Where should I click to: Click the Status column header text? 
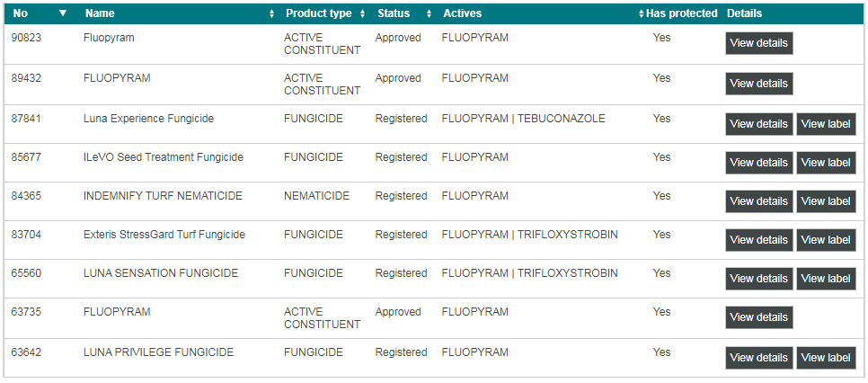(394, 13)
